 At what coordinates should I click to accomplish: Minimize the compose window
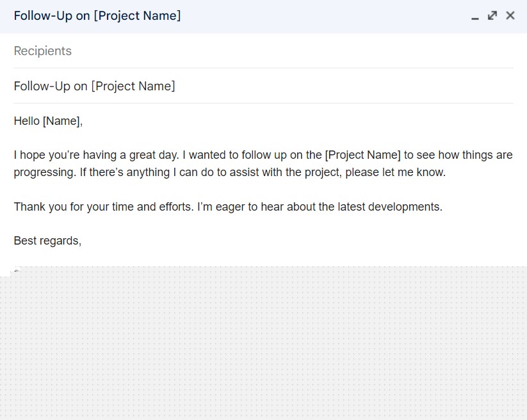tap(474, 16)
